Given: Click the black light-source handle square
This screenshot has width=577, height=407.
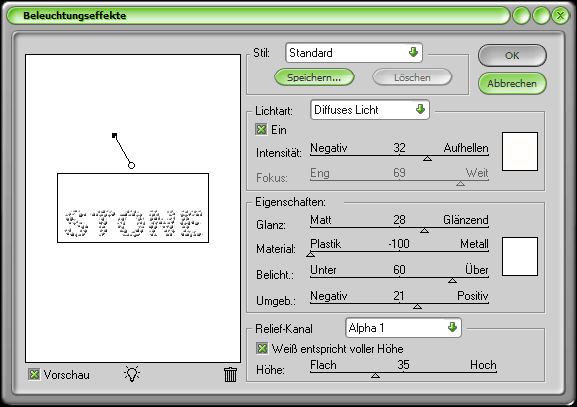Looking at the screenshot, I should (x=114, y=135).
